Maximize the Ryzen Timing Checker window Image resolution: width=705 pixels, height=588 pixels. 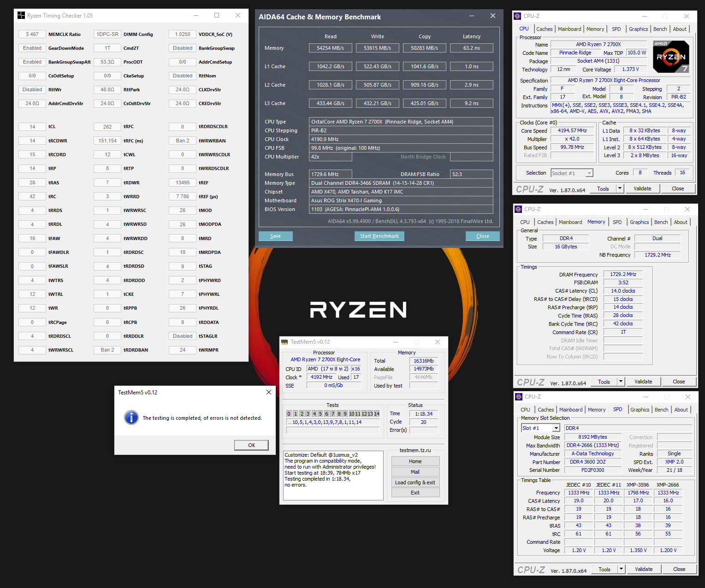tap(217, 15)
